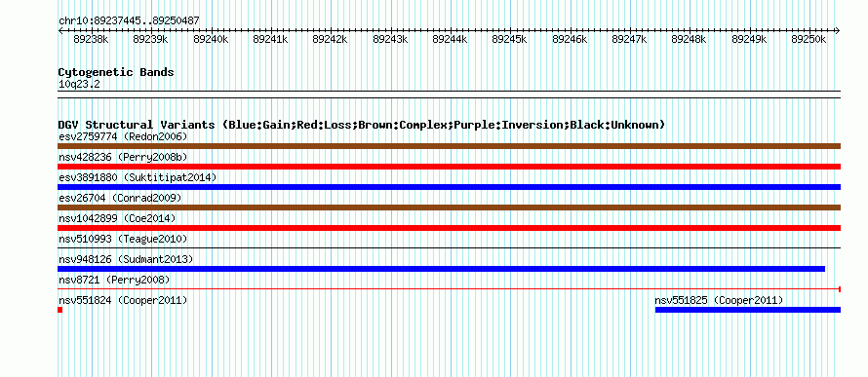Viewport: 868px width, 377px height.
Task: Click the 89248k ruler tick label
Action: [690, 39]
